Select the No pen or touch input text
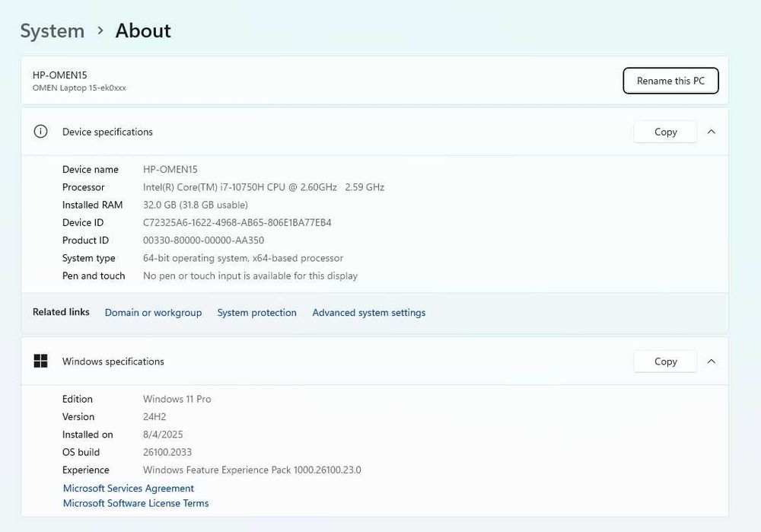761x532 pixels. tap(250, 276)
